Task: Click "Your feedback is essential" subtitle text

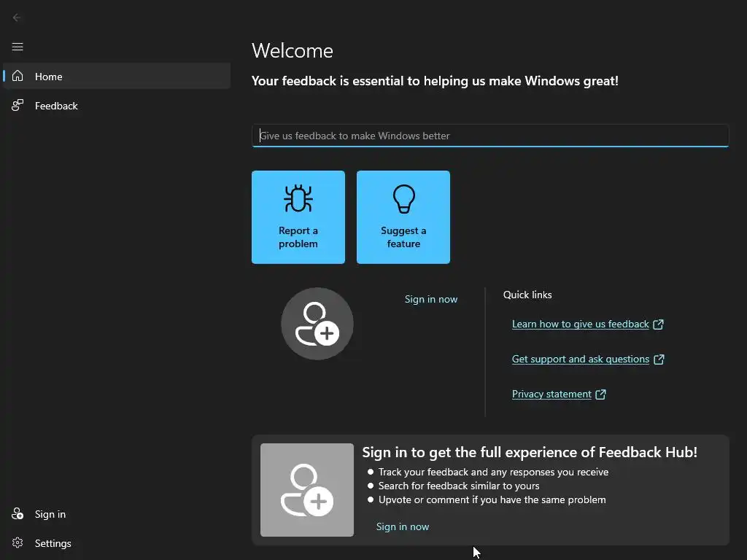Action: pos(435,81)
